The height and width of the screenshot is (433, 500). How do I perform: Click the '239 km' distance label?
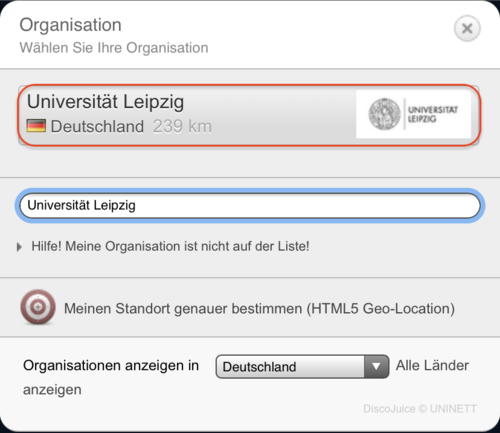(182, 126)
